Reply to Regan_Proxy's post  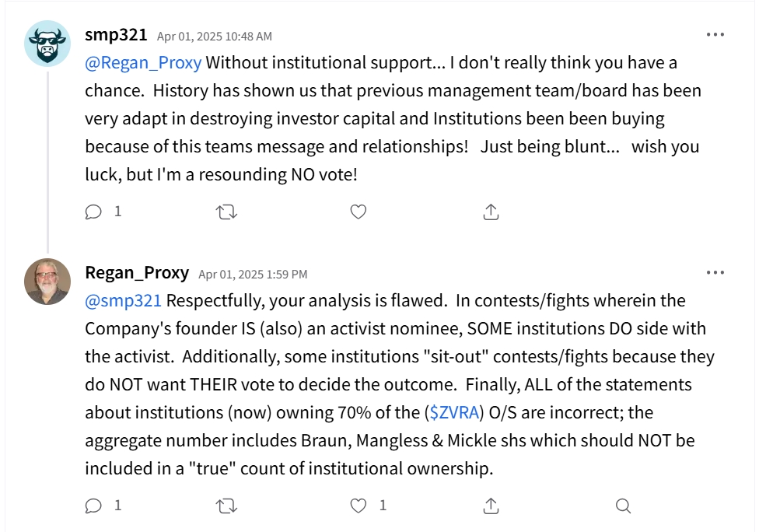(x=94, y=506)
